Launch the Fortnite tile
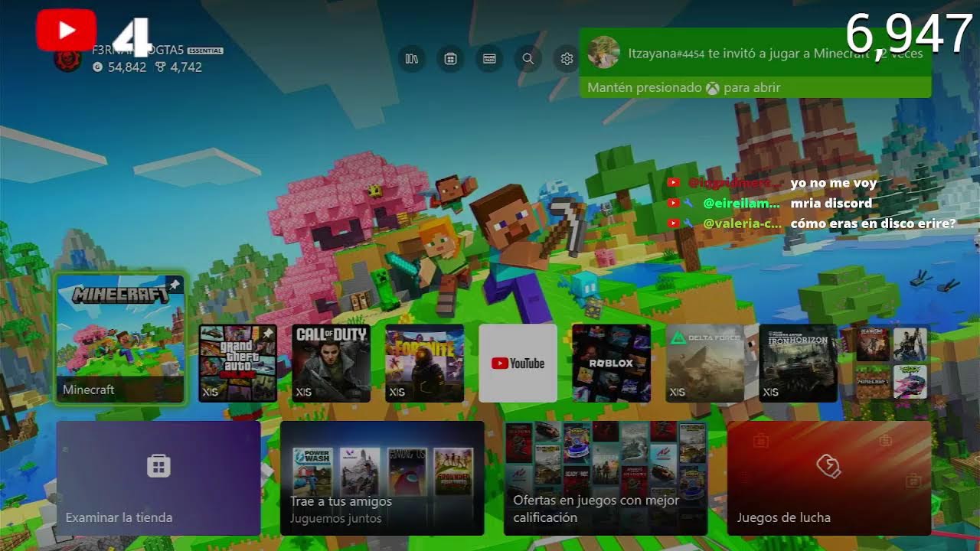The width and height of the screenshot is (980, 551). pos(424,363)
